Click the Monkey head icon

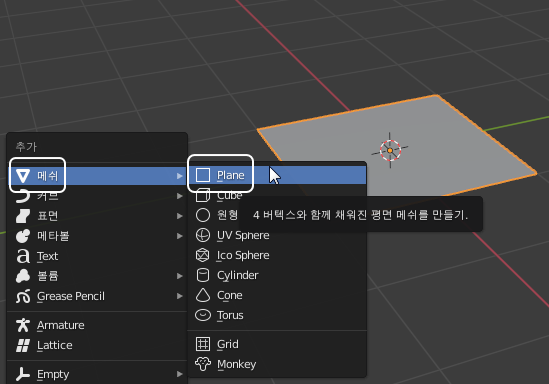pyautogui.click(x=203, y=364)
